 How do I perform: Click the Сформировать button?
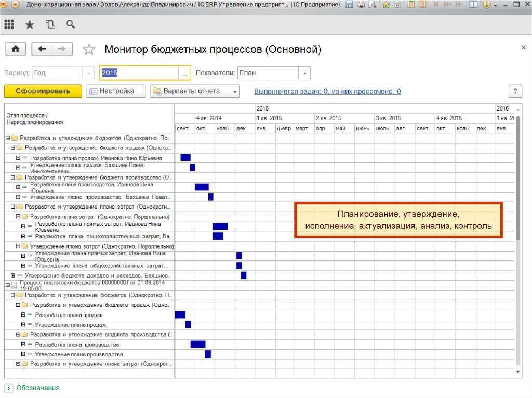coord(43,91)
